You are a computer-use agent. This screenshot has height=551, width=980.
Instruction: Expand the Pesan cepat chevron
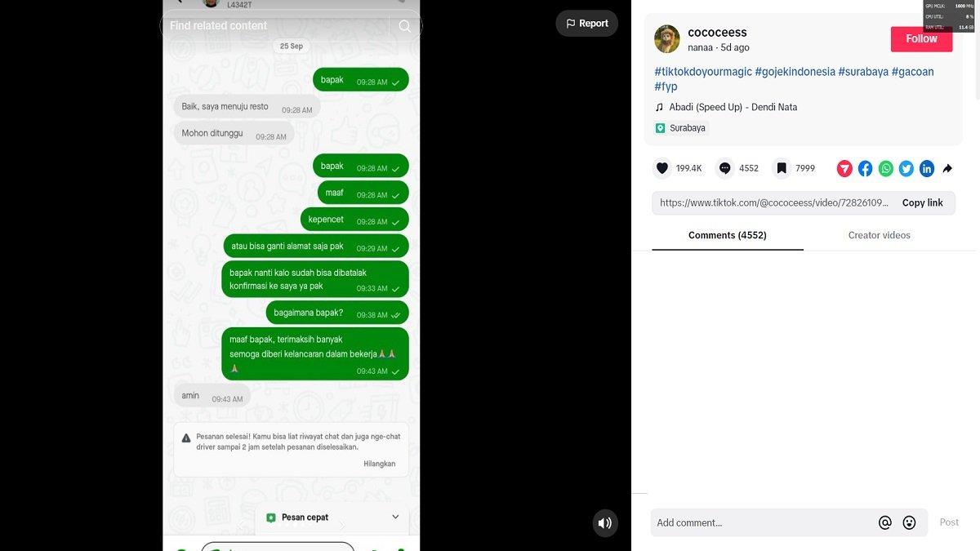395,517
